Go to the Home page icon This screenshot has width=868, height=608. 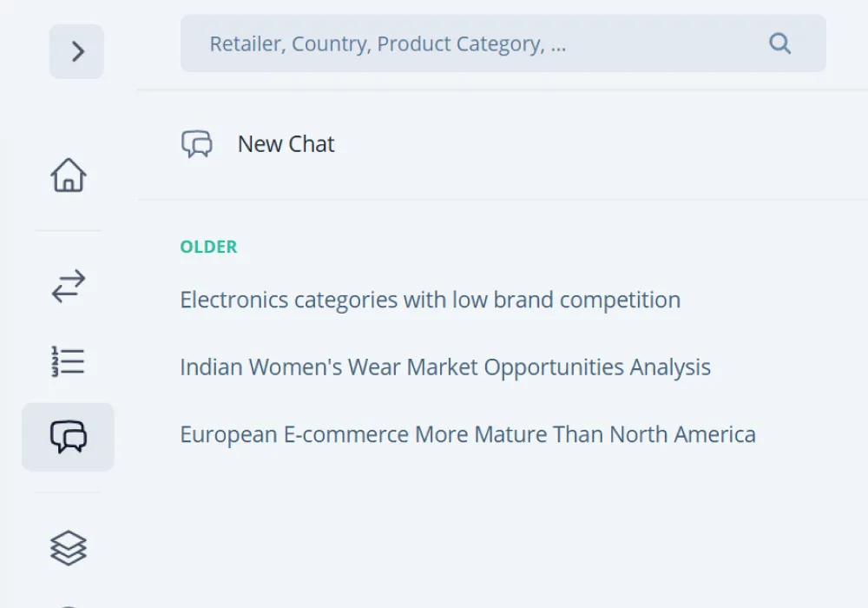[x=69, y=175]
